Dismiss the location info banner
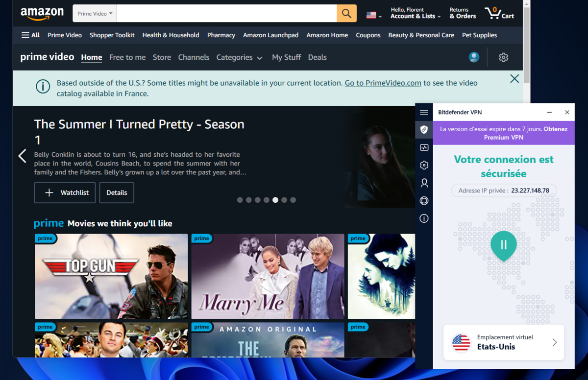The width and height of the screenshot is (588, 380). (514, 78)
